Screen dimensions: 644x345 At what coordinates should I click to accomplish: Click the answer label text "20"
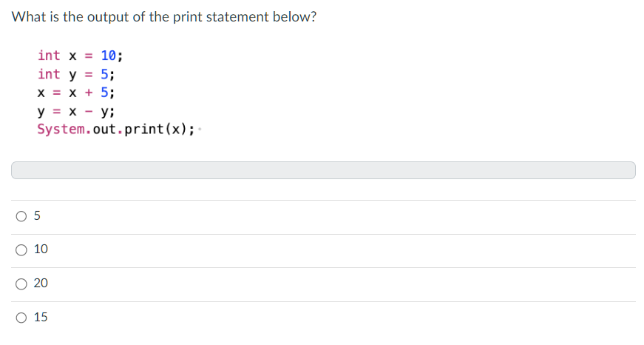pos(41,284)
